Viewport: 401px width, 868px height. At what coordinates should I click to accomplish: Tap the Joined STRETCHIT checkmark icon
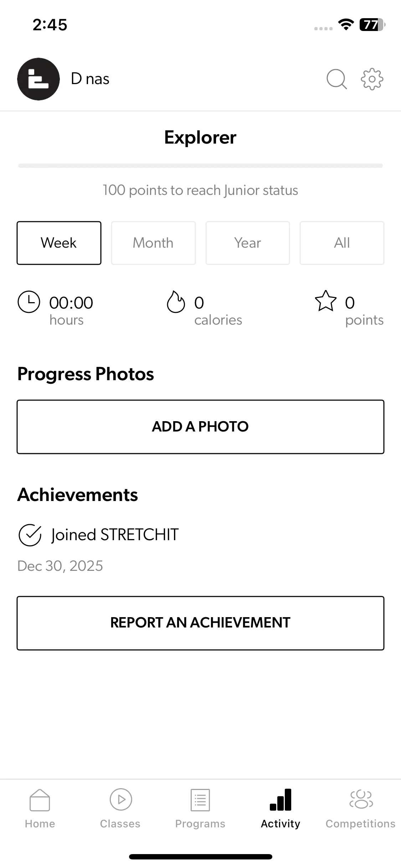click(x=30, y=535)
